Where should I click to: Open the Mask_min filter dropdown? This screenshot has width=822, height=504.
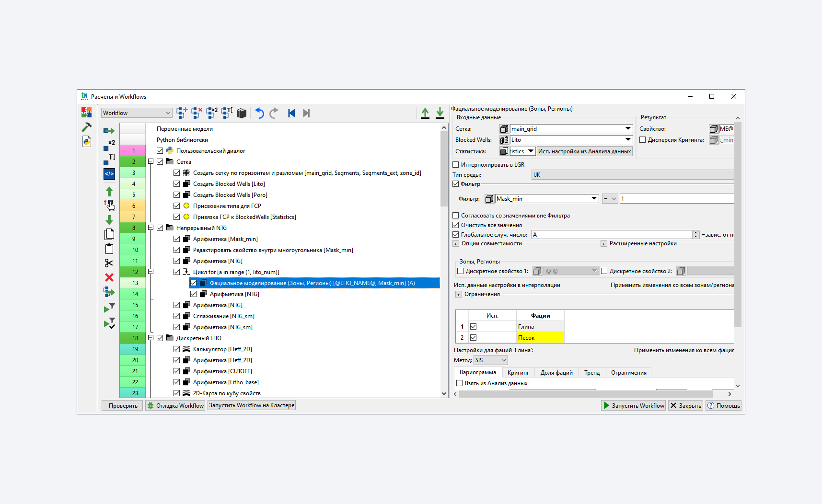click(x=547, y=199)
